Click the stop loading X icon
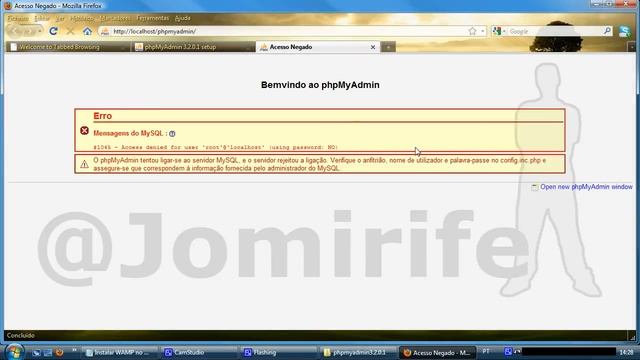This screenshot has width=640, height=360. tap(70, 31)
